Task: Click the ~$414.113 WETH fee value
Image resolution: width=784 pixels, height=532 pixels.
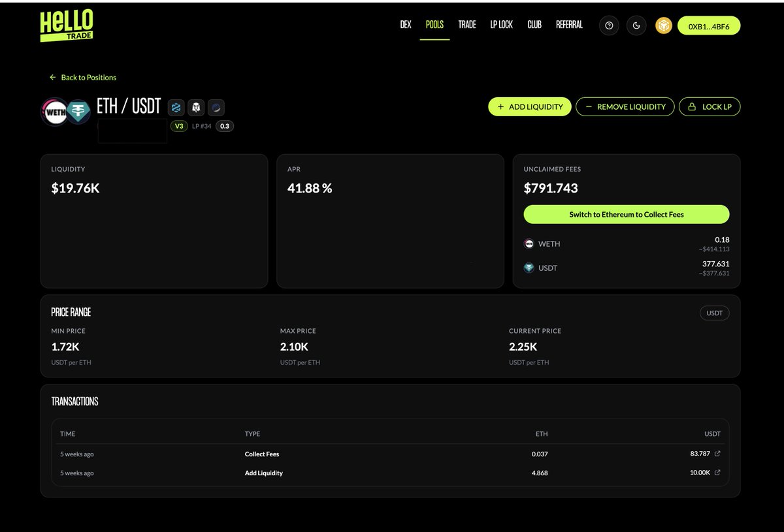Action: [x=713, y=249]
